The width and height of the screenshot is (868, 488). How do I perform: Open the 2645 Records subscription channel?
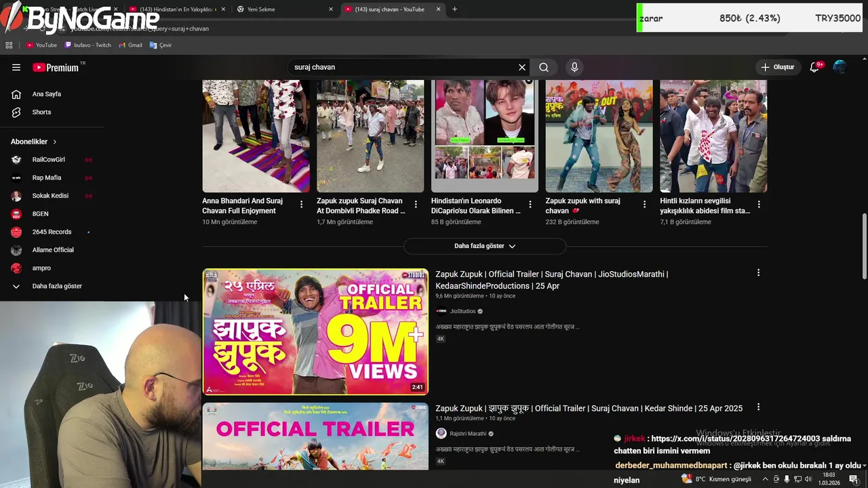coord(52,232)
